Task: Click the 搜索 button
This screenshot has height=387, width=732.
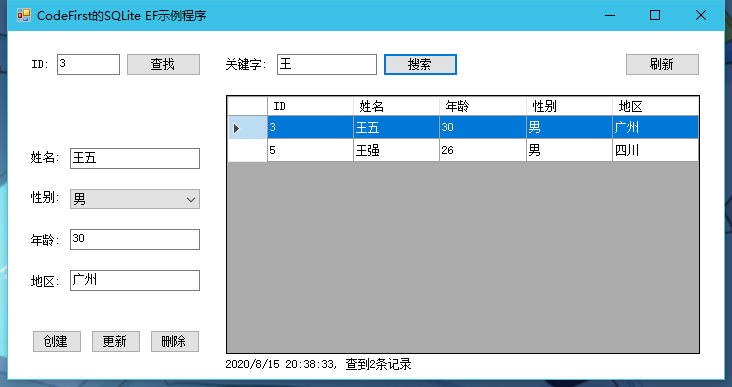Action: (x=420, y=64)
